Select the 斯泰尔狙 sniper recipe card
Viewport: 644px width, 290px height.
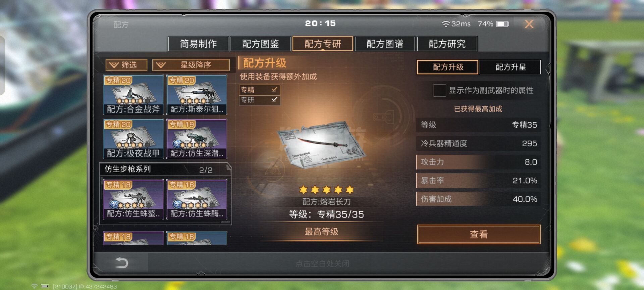197,95
